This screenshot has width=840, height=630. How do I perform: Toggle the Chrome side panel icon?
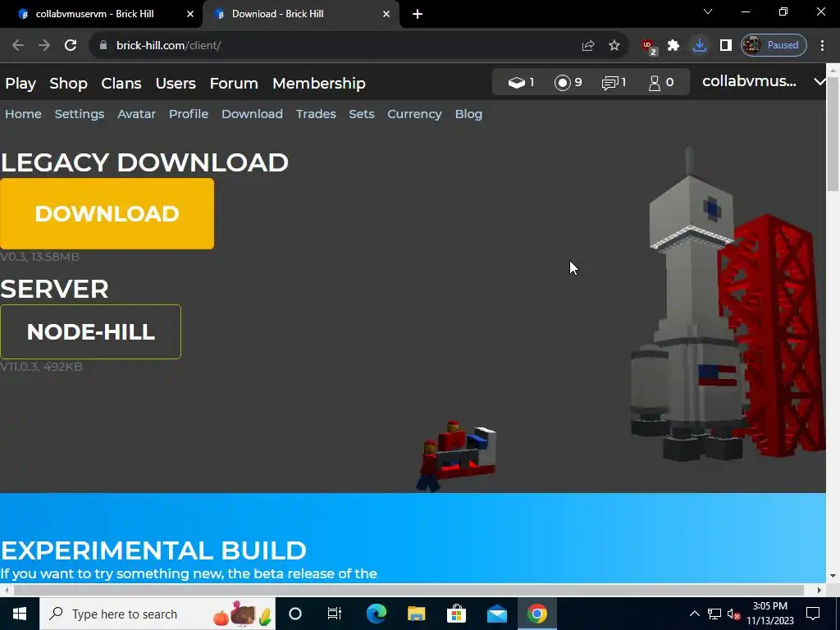(726, 46)
